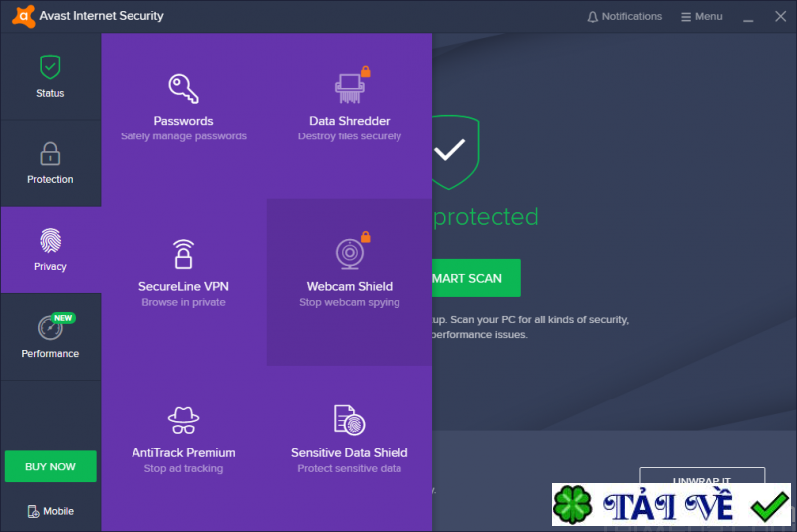
Task: Open the Webcam Shield camera icon
Action: click(x=350, y=254)
